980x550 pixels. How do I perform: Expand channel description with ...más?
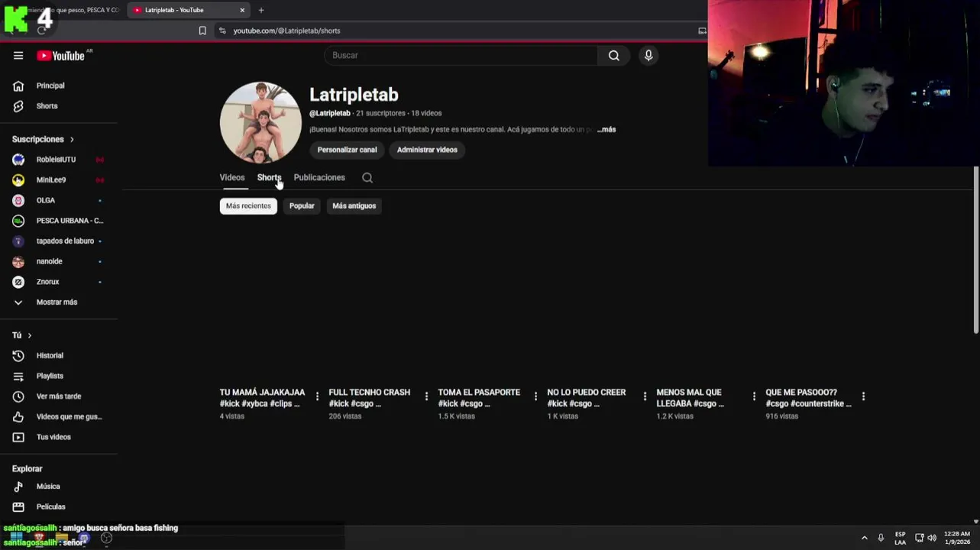[x=606, y=129]
